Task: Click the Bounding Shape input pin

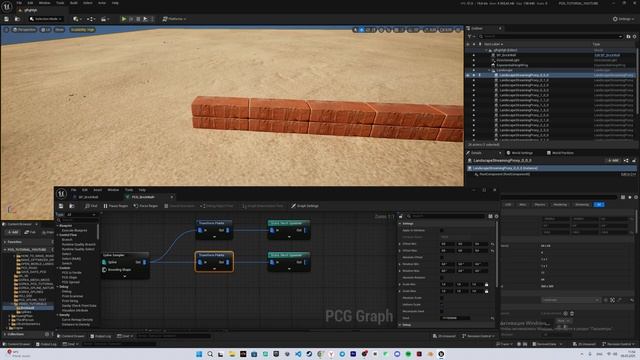Action: point(104,270)
